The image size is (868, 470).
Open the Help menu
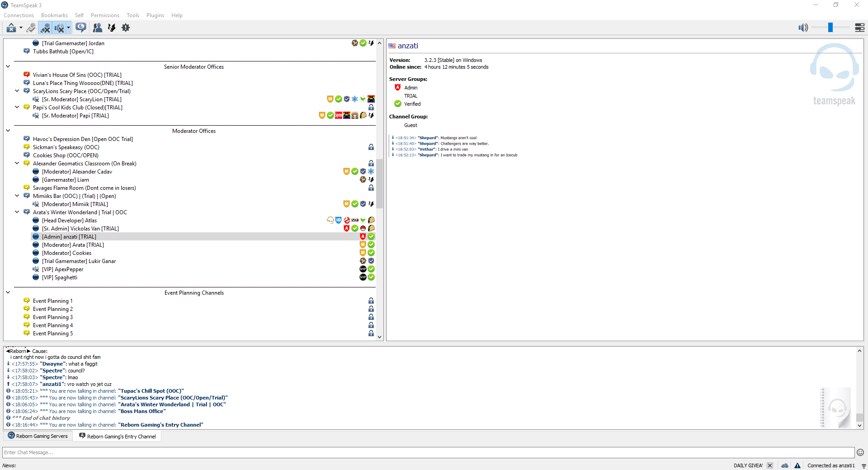pos(177,15)
